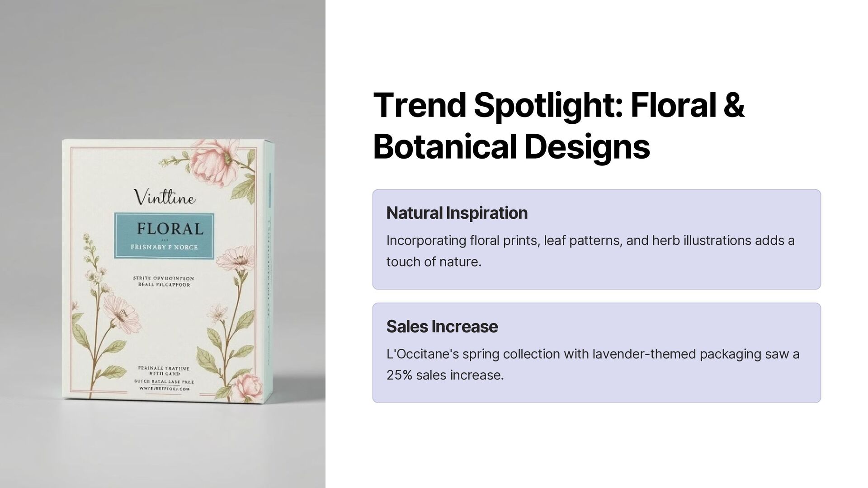The image size is (868, 488).
Task: Click the Sales Increase card background
Action: pyautogui.click(x=596, y=353)
